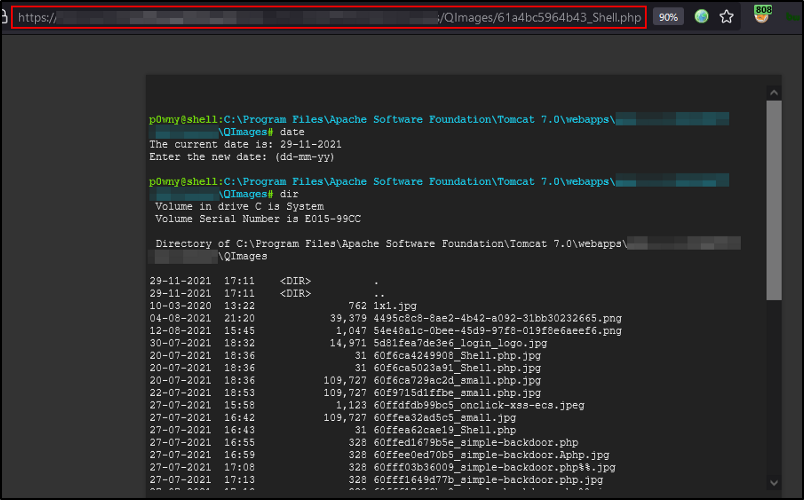Select 'Volume Serial Number is E015-99CC' line
Viewport: 804px width, 500px height.
coord(258,219)
